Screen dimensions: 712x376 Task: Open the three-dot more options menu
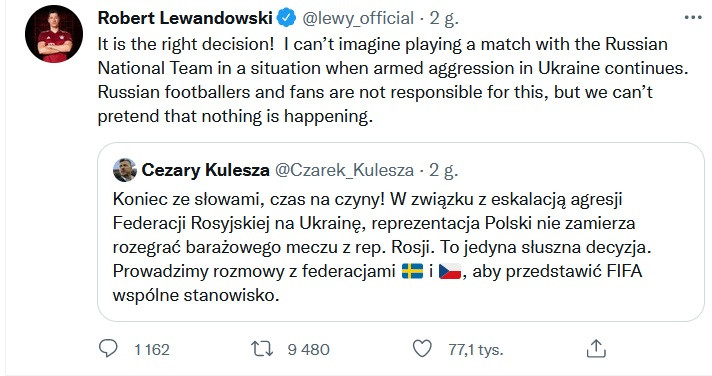click(x=693, y=18)
